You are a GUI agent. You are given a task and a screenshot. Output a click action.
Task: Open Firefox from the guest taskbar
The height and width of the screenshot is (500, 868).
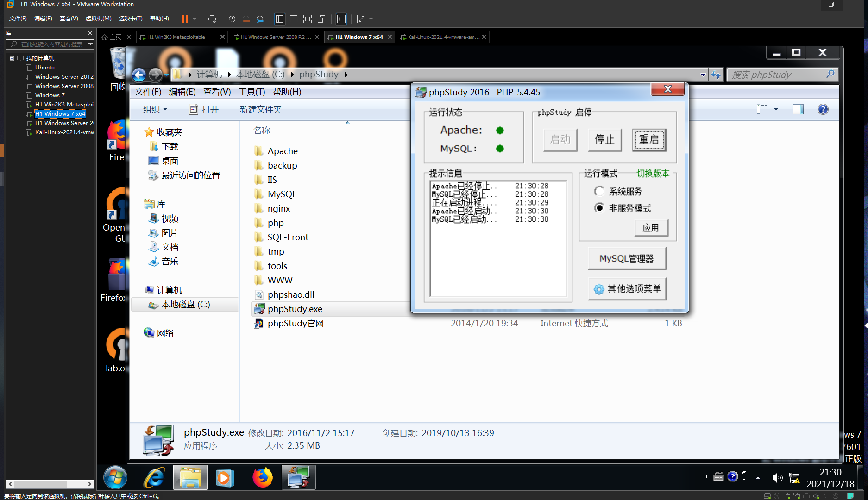262,477
